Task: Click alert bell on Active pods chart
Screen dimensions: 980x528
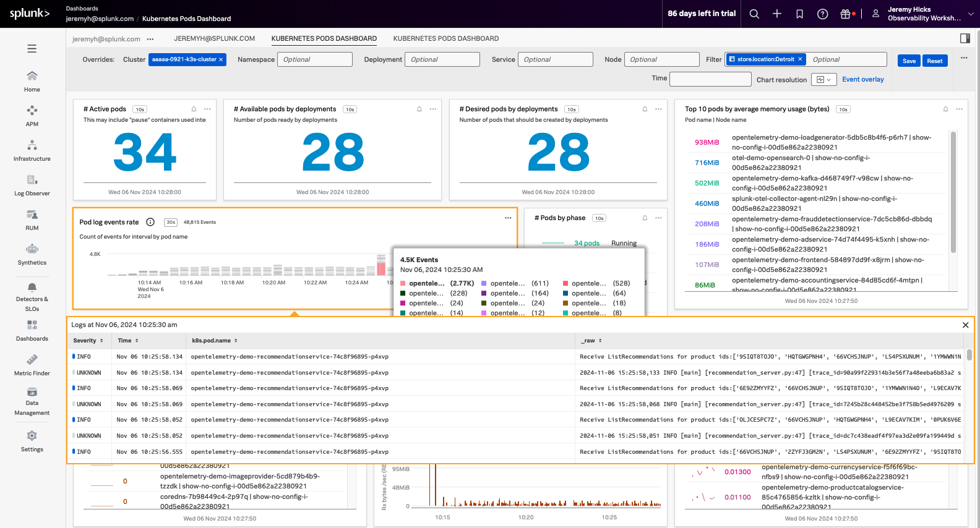Action: tap(194, 109)
